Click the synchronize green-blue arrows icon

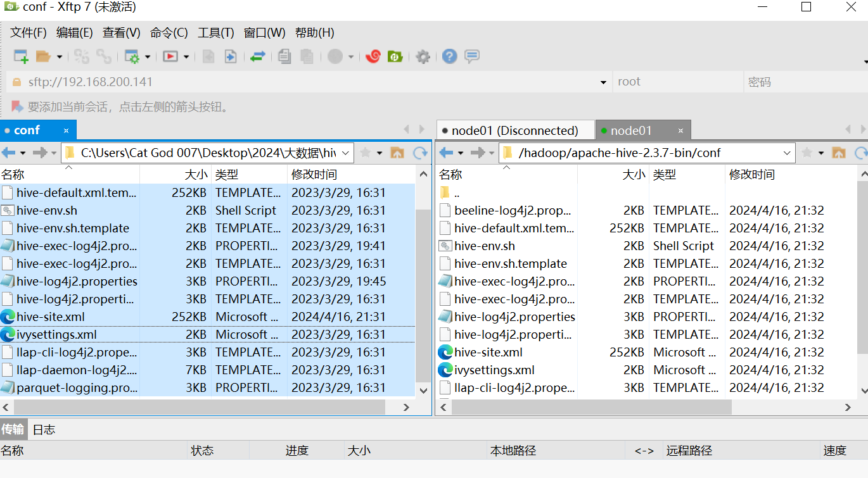tap(257, 56)
